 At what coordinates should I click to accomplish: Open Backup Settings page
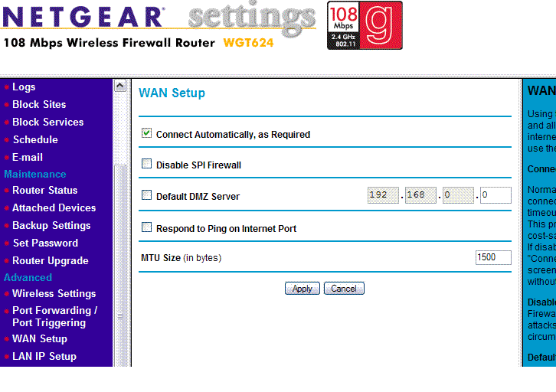(51, 226)
